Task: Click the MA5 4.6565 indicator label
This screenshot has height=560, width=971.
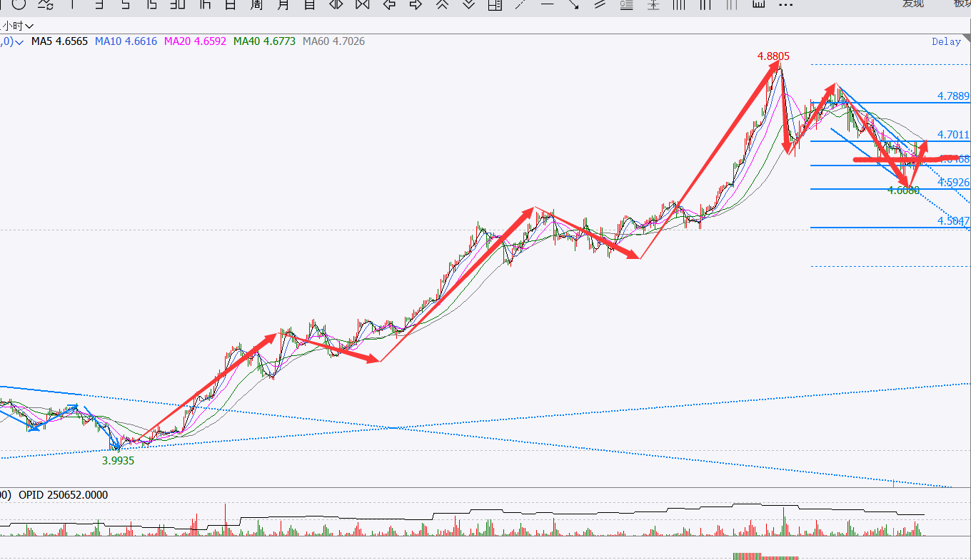Action: click(59, 41)
